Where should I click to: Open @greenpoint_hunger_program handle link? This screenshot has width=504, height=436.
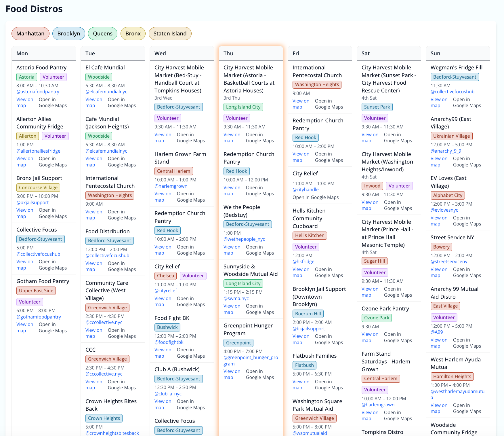[251, 361]
